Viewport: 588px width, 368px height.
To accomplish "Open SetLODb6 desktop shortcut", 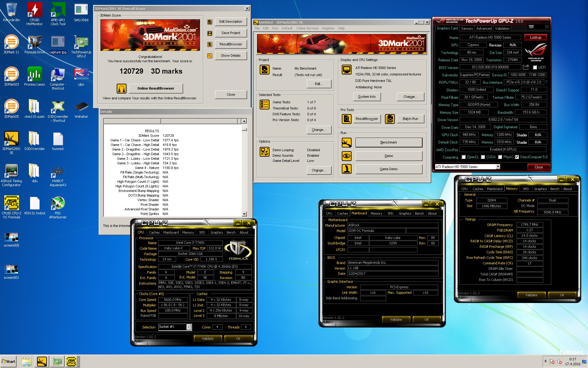I will (x=81, y=12).
